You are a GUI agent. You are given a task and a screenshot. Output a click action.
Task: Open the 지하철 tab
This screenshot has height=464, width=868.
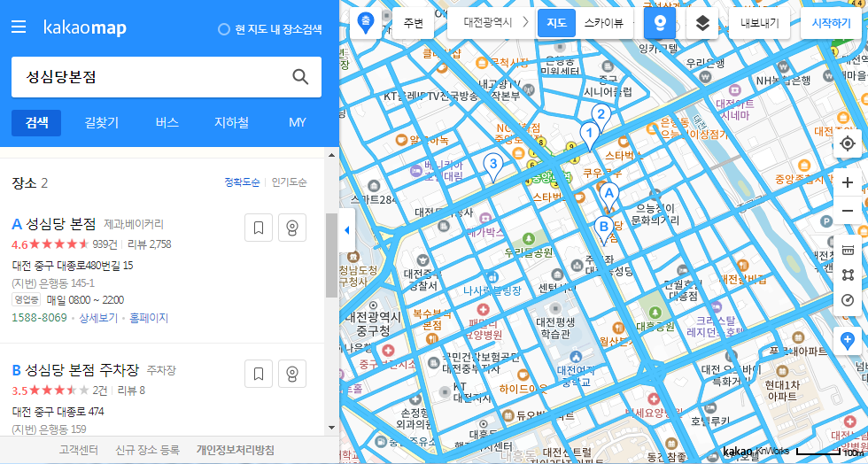(x=231, y=123)
